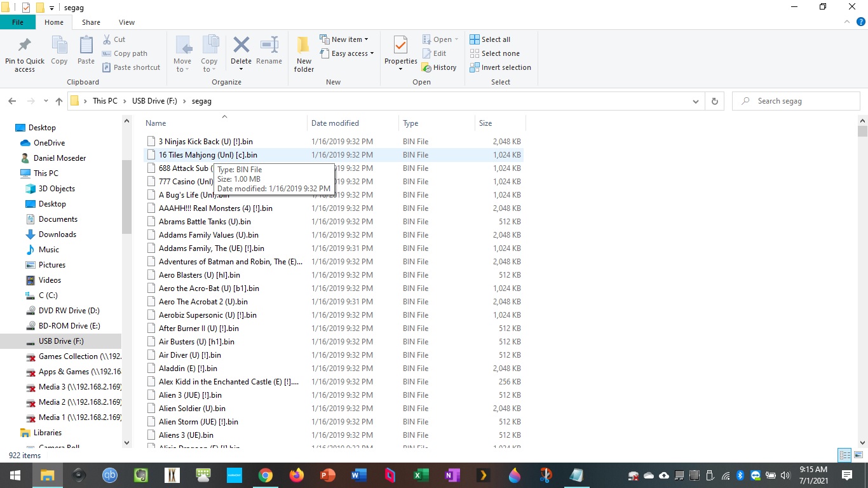Launch Excel from the taskbar
The width and height of the screenshot is (868, 488).
click(421, 475)
